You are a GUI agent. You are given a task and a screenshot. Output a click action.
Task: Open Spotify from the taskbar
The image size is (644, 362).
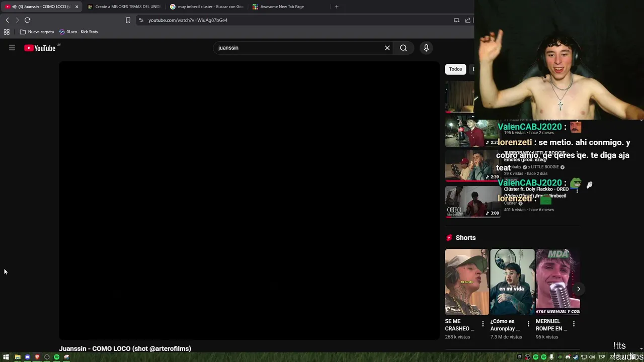point(56,357)
